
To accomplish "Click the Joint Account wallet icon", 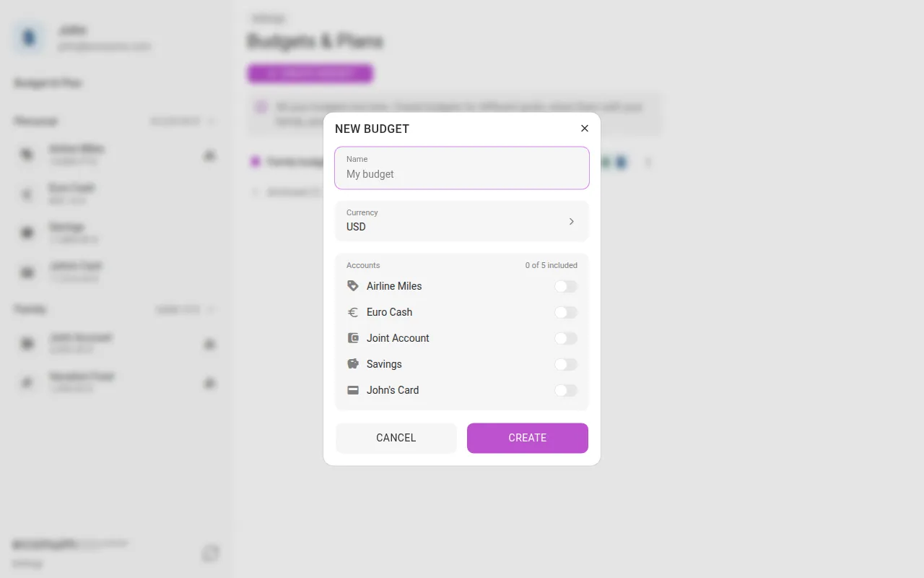I will pyautogui.click(x=353, y=338).
